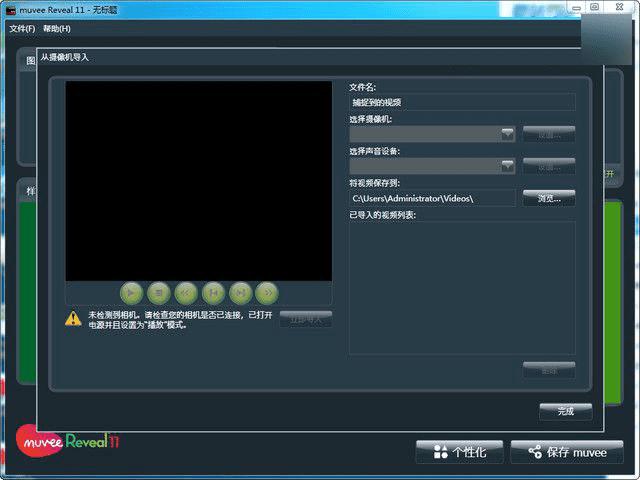The height and width of the screenshot is (480, 640).
Task: Click the rewind button under the preview
Action: pyautogui.click(x=186, y=293)
